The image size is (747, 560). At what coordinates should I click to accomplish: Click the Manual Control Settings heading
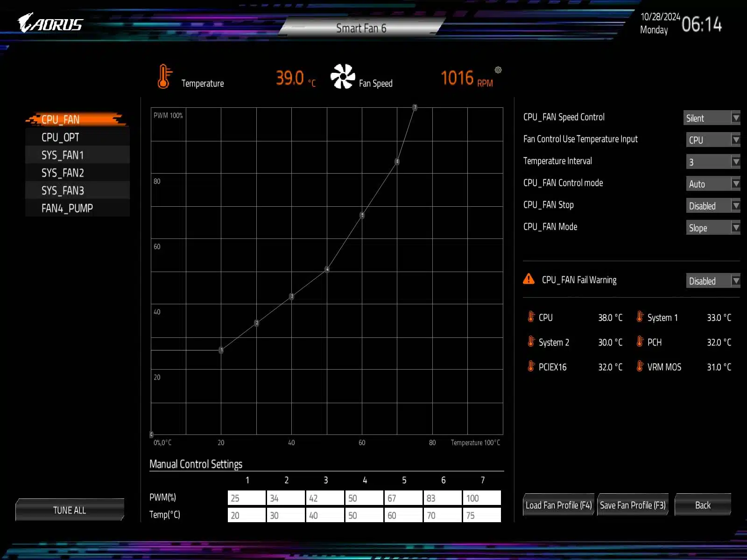[x=196, y=464]
